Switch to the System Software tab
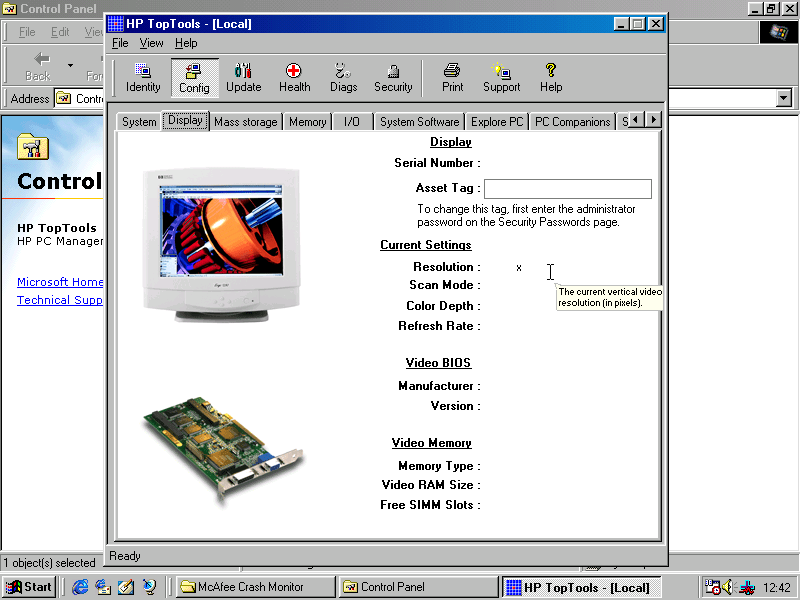This screenshot has width=800, height=600. (419, 122)
